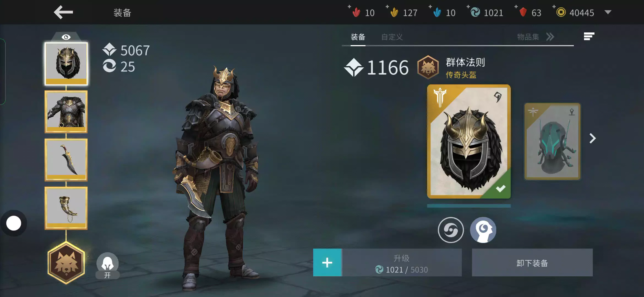Image resolution: width=644 pixels, height=297 pixels.
Task: Toggle helmet display switch labeled 开
Action: [x=108, y=266]
